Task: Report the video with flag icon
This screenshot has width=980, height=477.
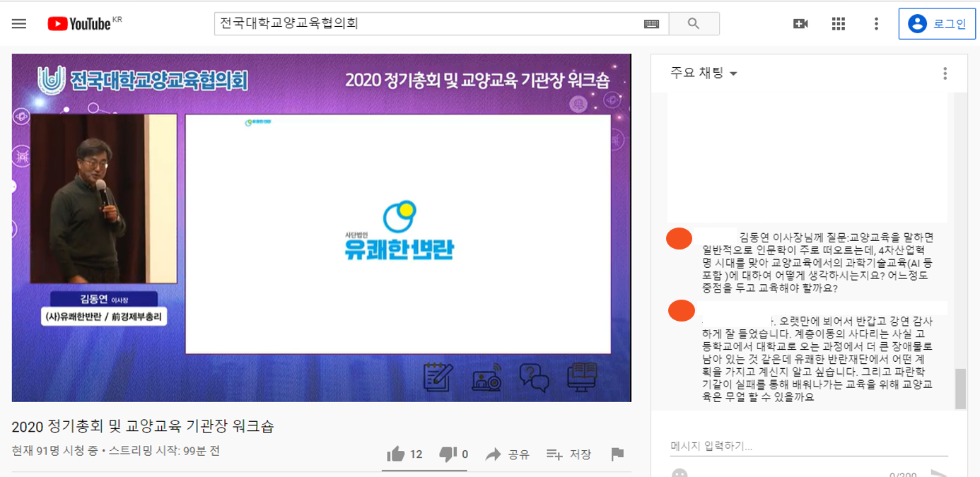Action: point(617,454)
